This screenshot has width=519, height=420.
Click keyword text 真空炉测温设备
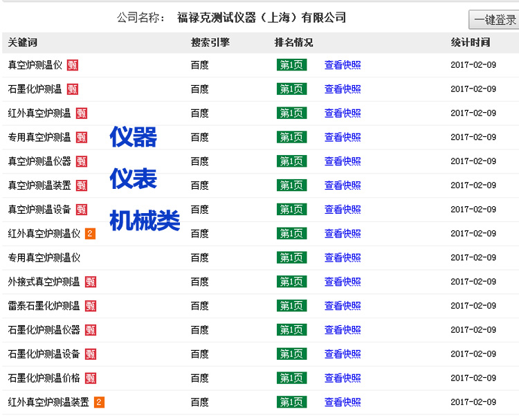coord(39,210)
